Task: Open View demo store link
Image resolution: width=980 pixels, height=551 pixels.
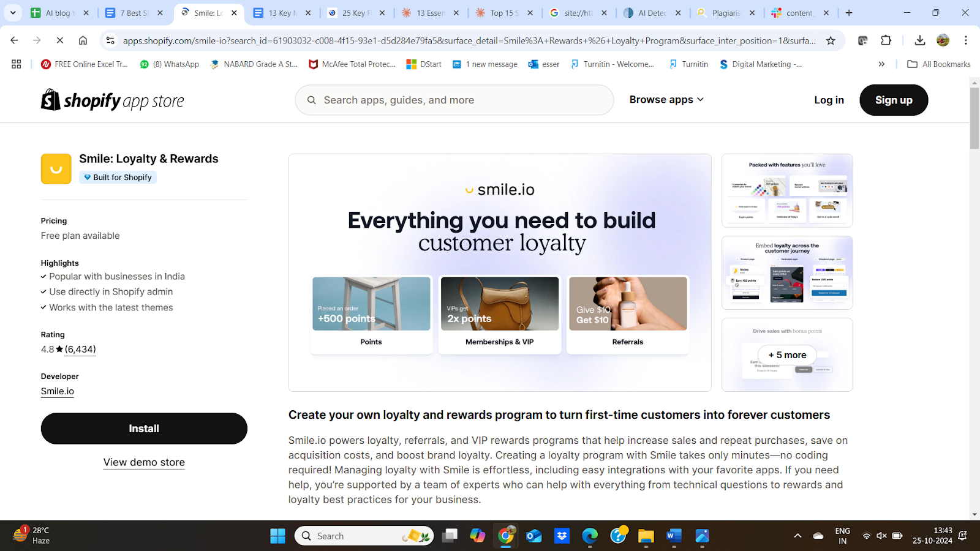Action: tap(144, 462)
